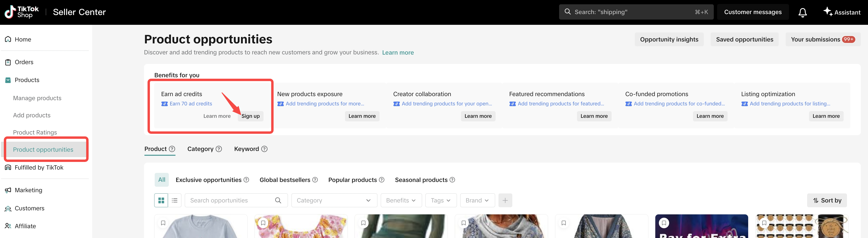The height and width of the screenshot is (238, 868).
Task: Switch to list view layout
Action: (175, 200)
